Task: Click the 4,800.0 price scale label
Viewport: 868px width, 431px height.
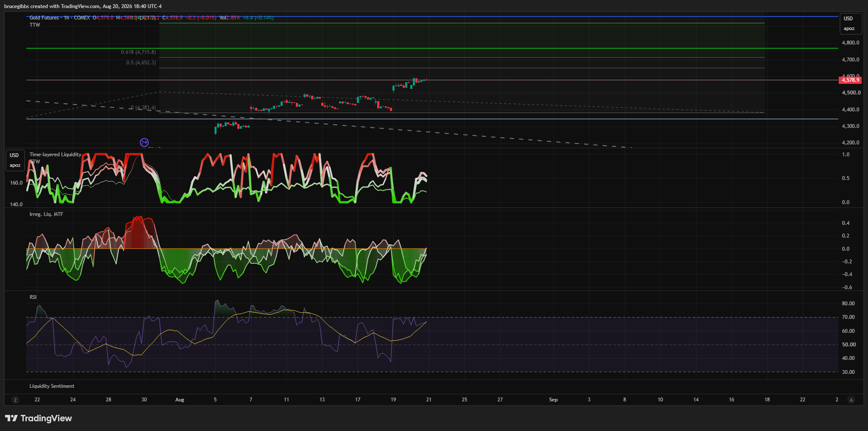Action: [851, 43]
